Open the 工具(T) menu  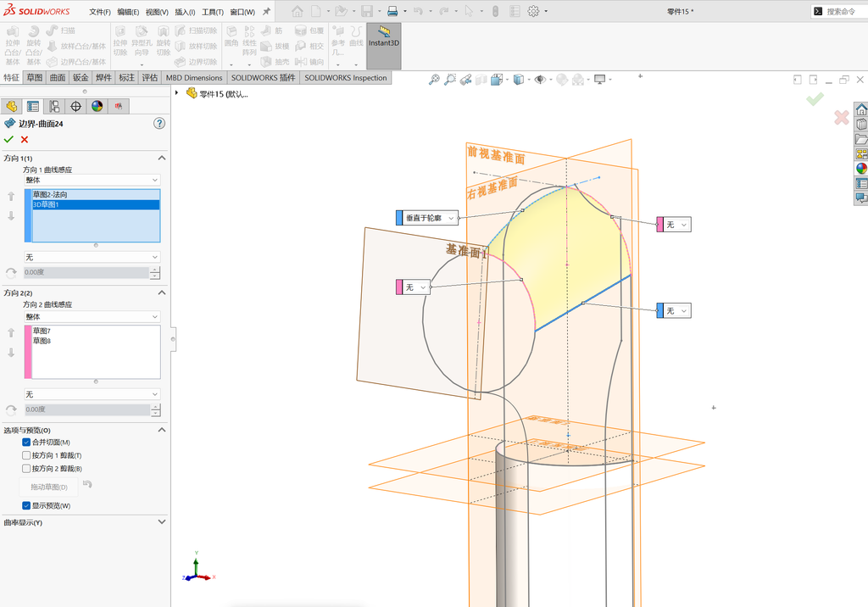click(x=213, y=12)
